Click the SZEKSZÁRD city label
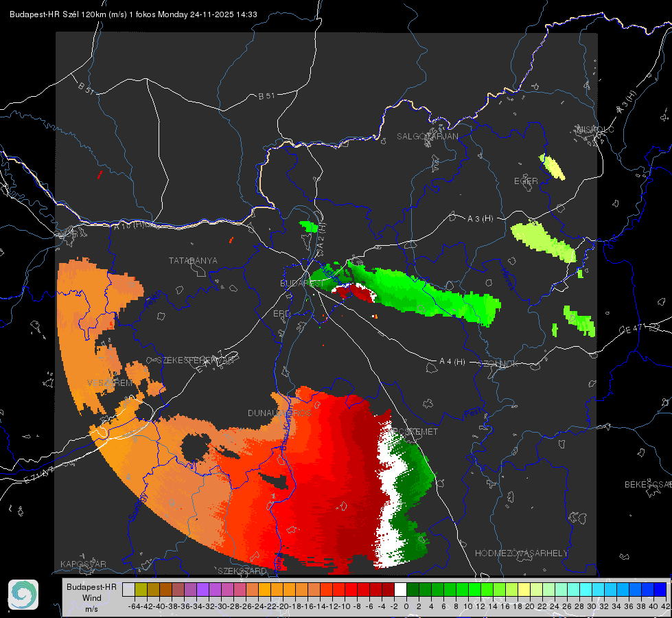The width and height of the screenshot is (672, 618). [242, 571]
